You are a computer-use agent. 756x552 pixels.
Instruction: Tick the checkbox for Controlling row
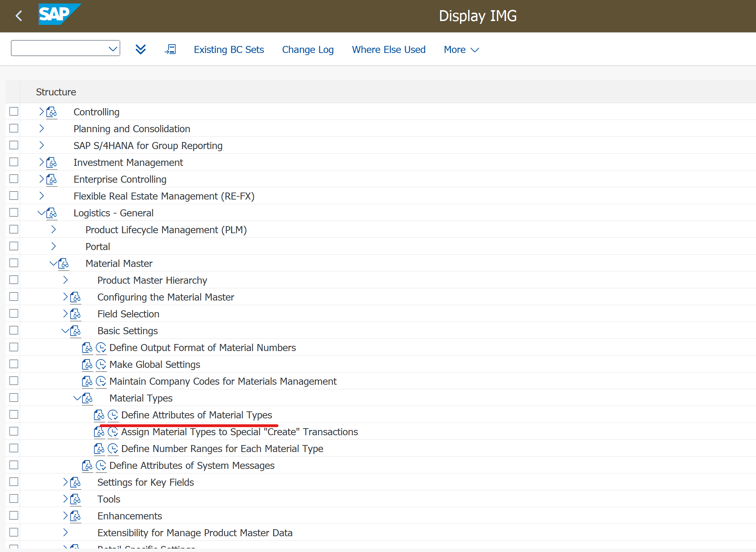[x=14, y=112]
